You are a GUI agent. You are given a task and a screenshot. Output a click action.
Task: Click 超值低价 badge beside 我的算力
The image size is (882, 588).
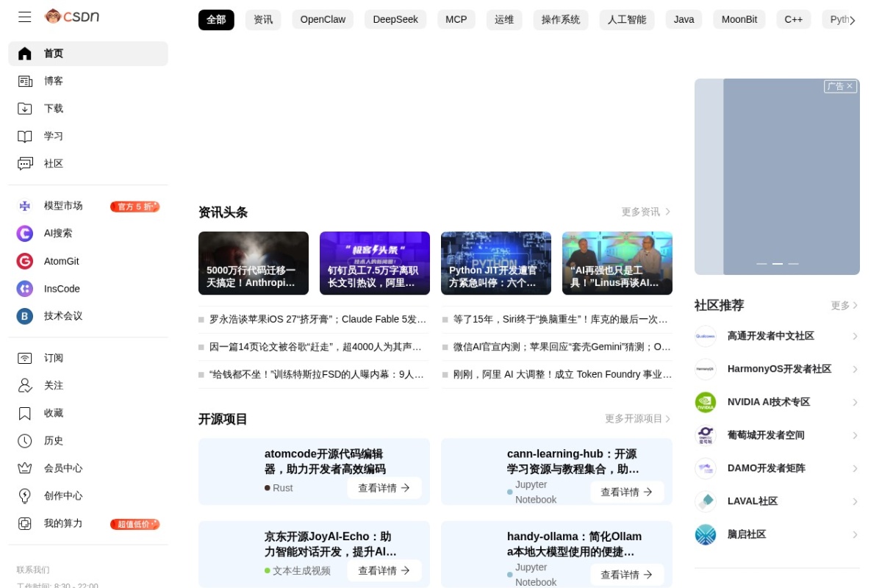point(135,524)
